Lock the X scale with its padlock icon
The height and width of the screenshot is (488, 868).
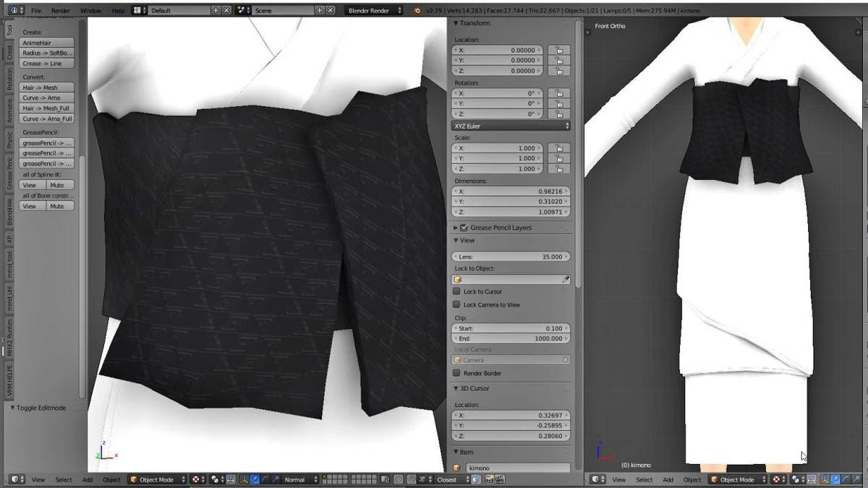point(558,147)
